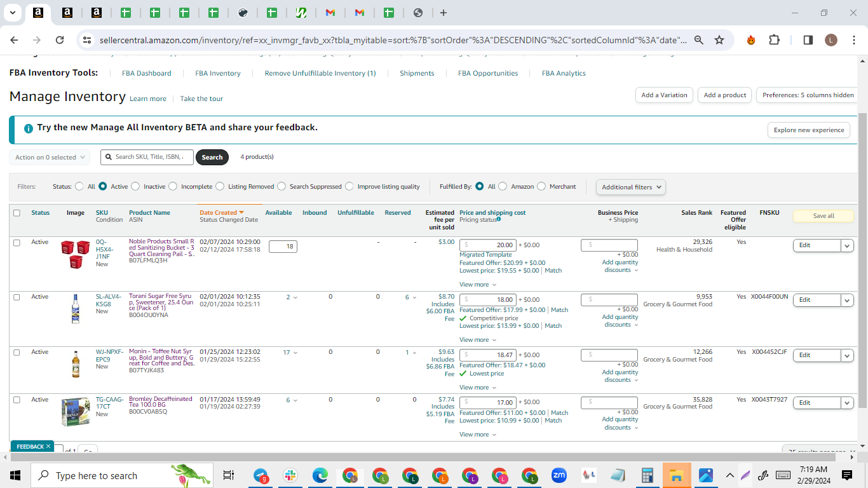Open the Windows Start menu

coord(15,475)
